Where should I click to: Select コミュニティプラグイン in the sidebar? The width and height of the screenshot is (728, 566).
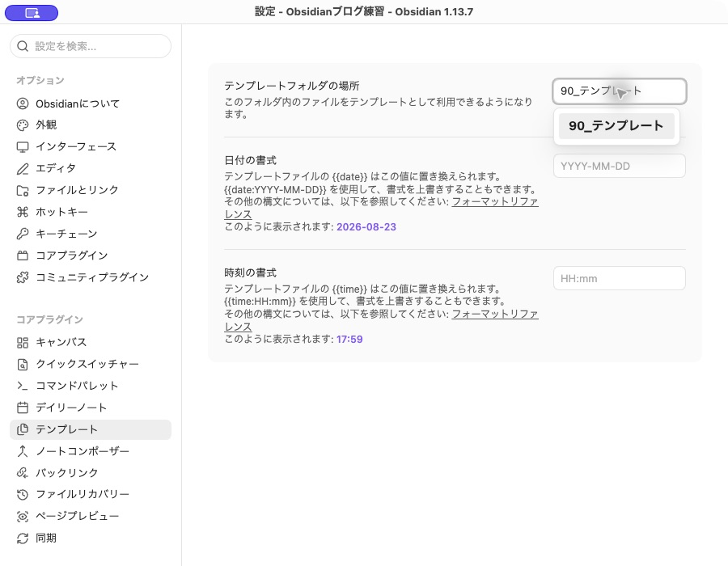[x=91, y=277]
